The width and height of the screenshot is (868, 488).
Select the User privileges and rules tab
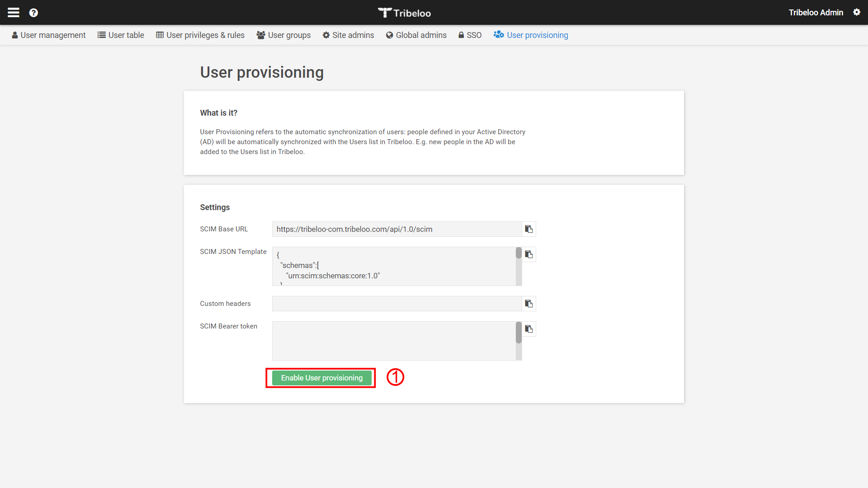click(200, 34)
